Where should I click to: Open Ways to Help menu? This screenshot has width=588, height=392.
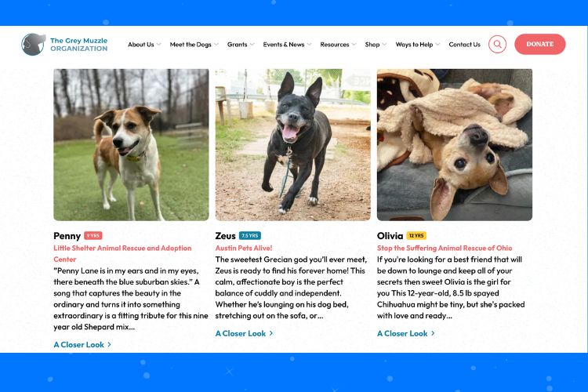[x=418, y=44]
